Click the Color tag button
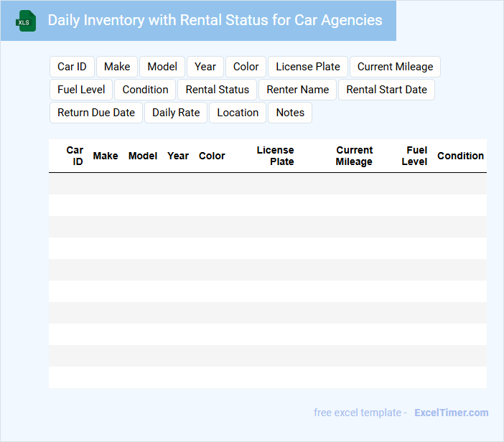The height and width of the screenshot is (442, 504). pos(246,67)
